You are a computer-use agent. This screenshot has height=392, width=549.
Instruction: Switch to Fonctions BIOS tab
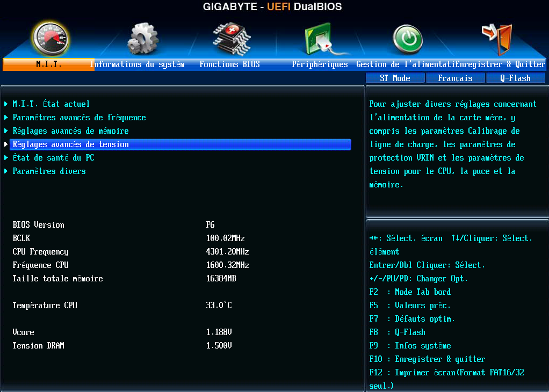click(230, 64)
